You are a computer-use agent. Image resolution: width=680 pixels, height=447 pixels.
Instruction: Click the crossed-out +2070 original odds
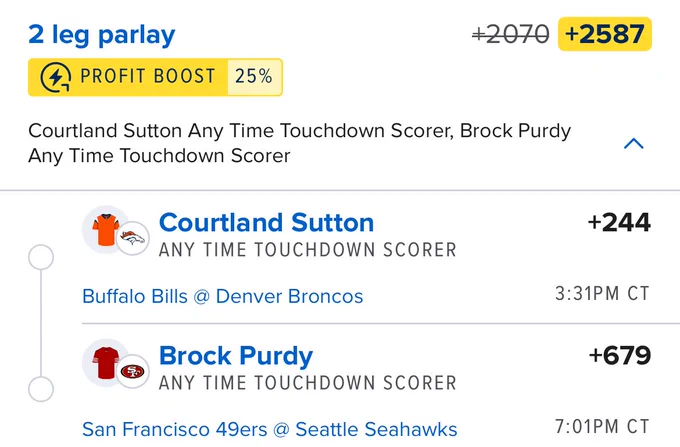pyautogui.click(x=510, y=34)
